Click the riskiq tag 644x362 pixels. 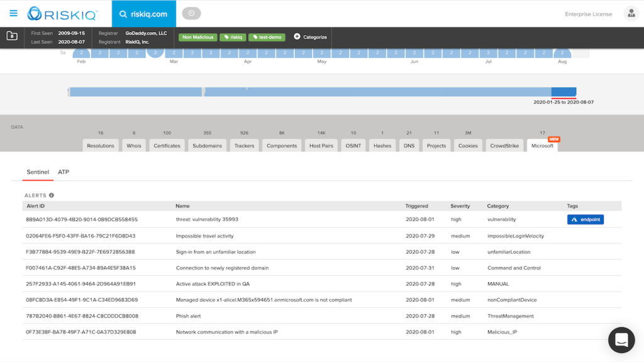[233, 37]
